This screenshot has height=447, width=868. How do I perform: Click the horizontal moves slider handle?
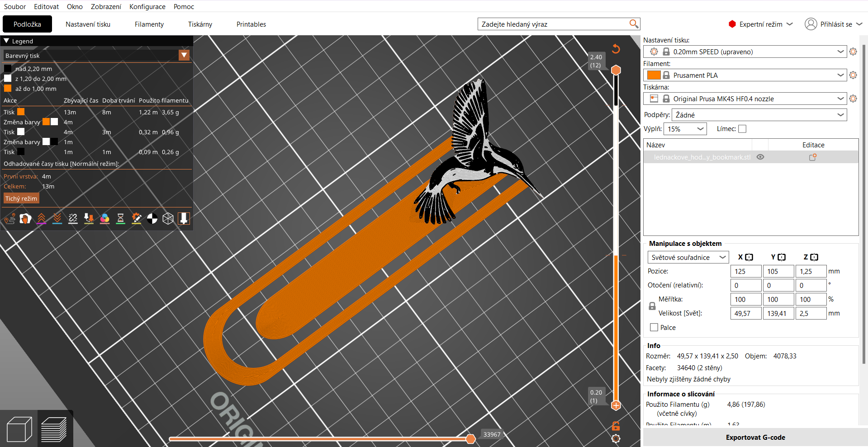coord(470,438)
